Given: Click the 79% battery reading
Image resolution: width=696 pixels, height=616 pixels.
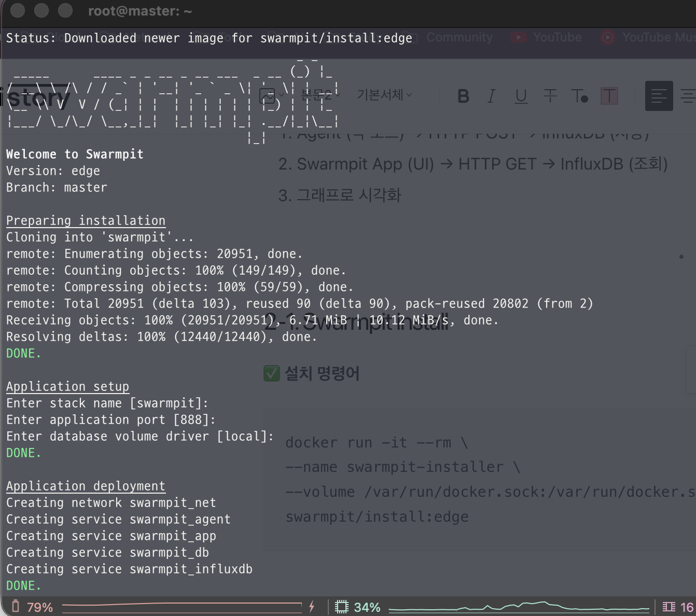Looking at the screenshot, I should pyautogui.click(x=40, y=607).
